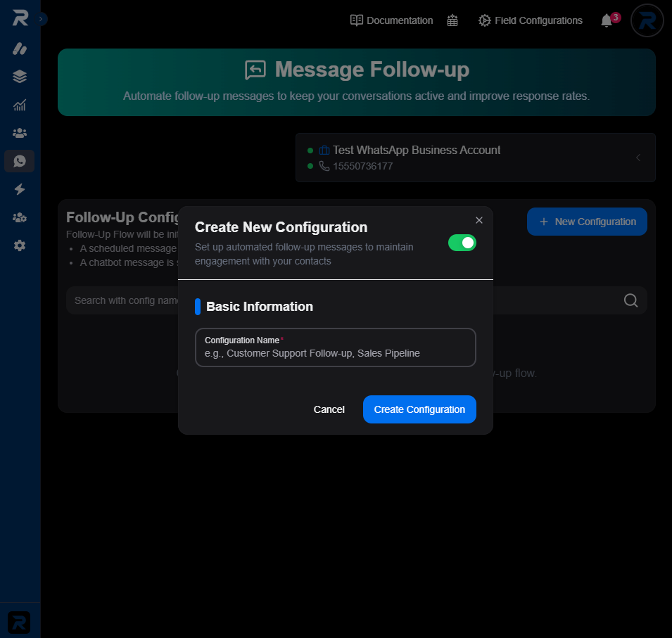Close the Create New Configuration dialog
672x638 pixels.
point(479,220)
